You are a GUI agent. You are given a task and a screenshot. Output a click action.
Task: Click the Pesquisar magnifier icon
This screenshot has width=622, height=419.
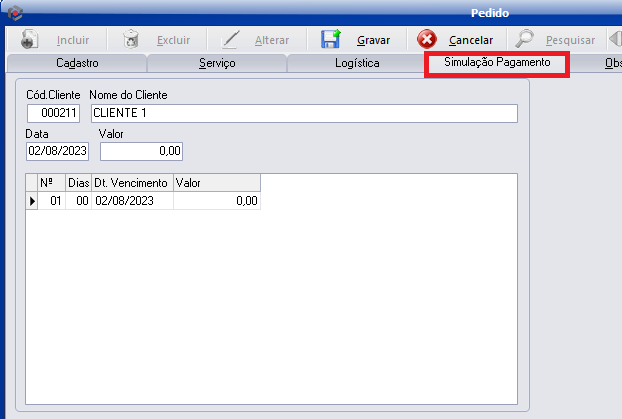[x=524, y=39]
